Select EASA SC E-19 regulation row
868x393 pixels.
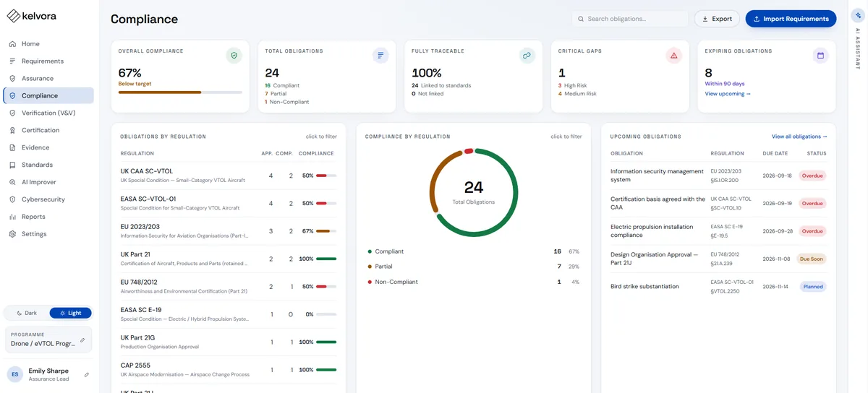[x=229, y=314]
